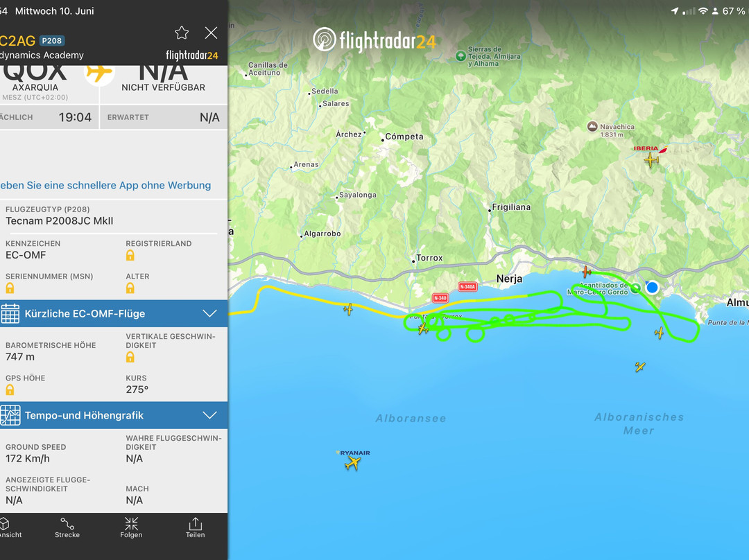
Task: Tap the AXARQUIA departure airport
Action: point(35,87)
